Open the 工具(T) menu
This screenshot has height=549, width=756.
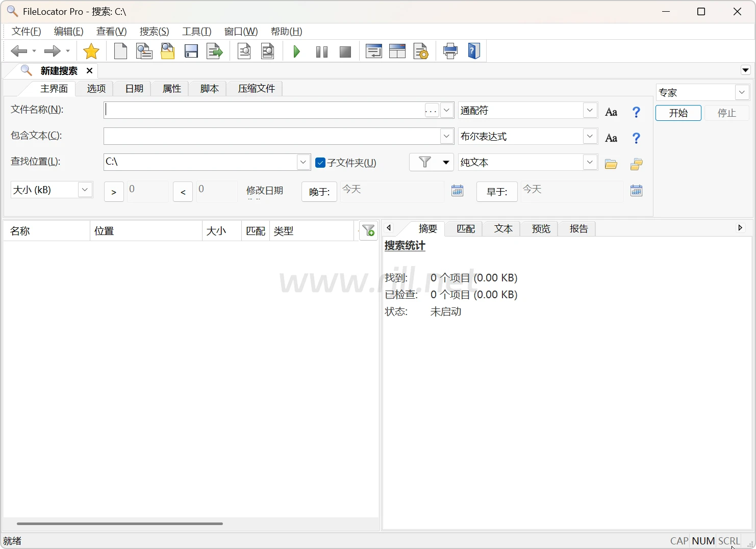tap(196, 32)
